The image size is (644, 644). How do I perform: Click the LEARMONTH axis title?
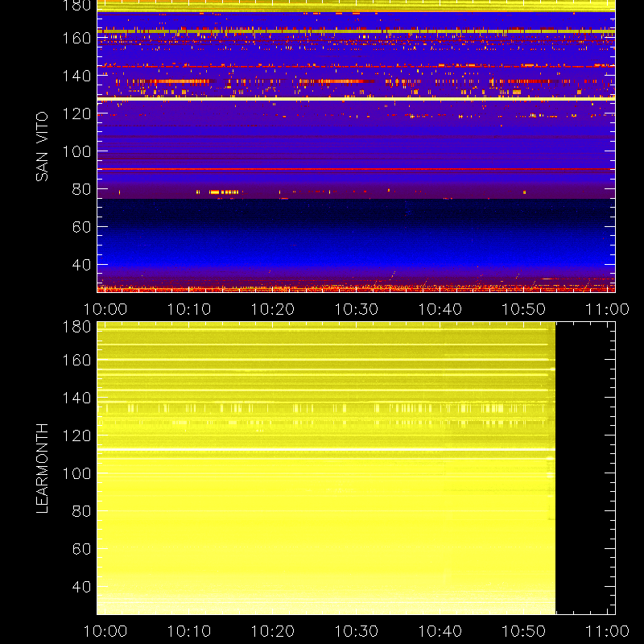(42, 469)
